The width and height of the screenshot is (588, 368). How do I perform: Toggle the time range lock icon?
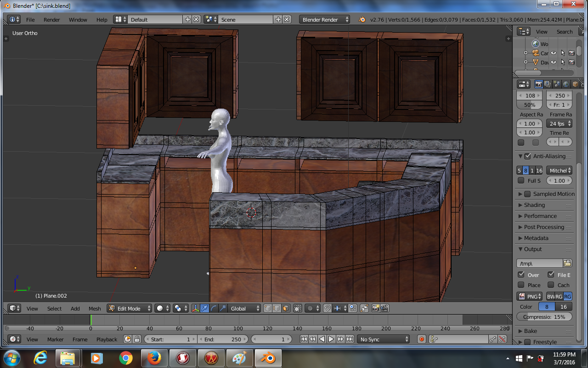coord(137,339)
